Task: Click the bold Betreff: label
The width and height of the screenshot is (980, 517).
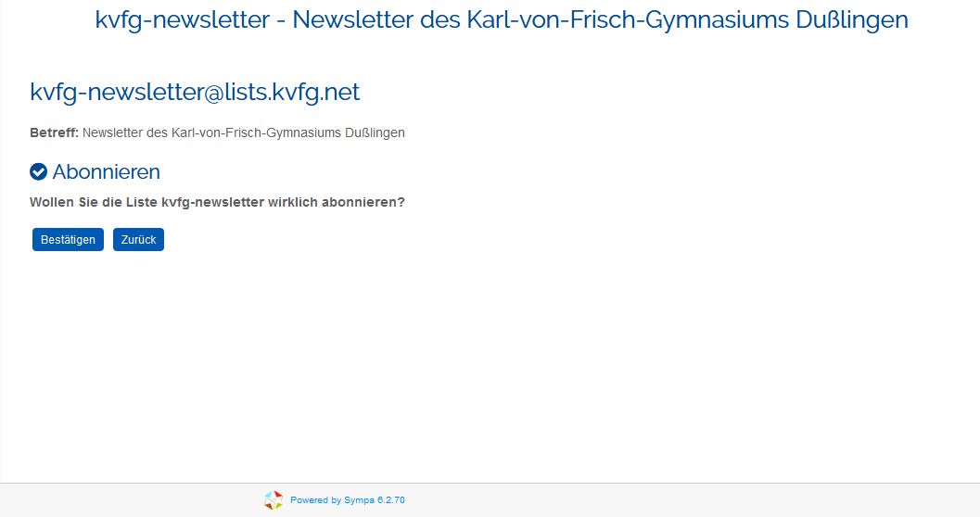Action: [x=54, y=132]
